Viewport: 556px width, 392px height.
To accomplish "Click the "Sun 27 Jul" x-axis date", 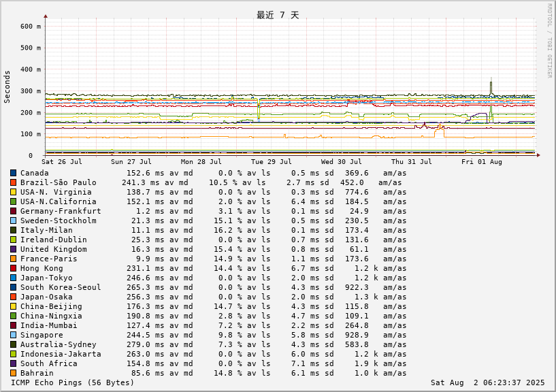I will (131, 162).
